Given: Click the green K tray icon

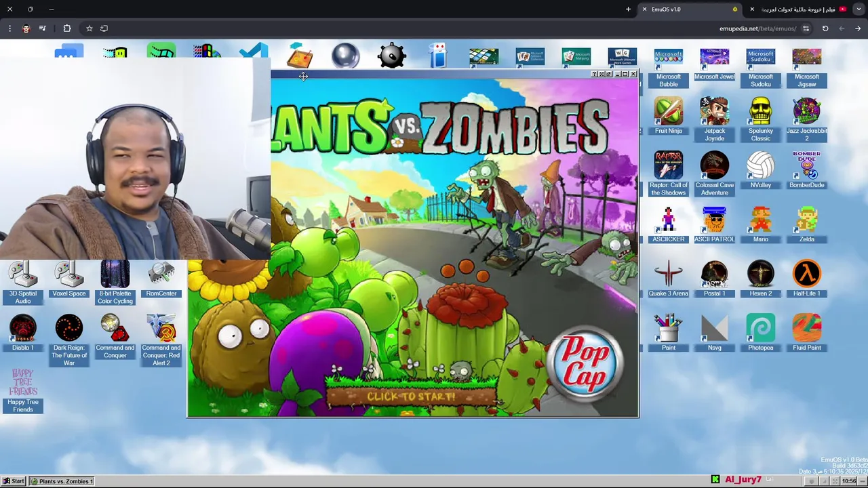Looking at the screenshot, I should click(x=715, y=480).
